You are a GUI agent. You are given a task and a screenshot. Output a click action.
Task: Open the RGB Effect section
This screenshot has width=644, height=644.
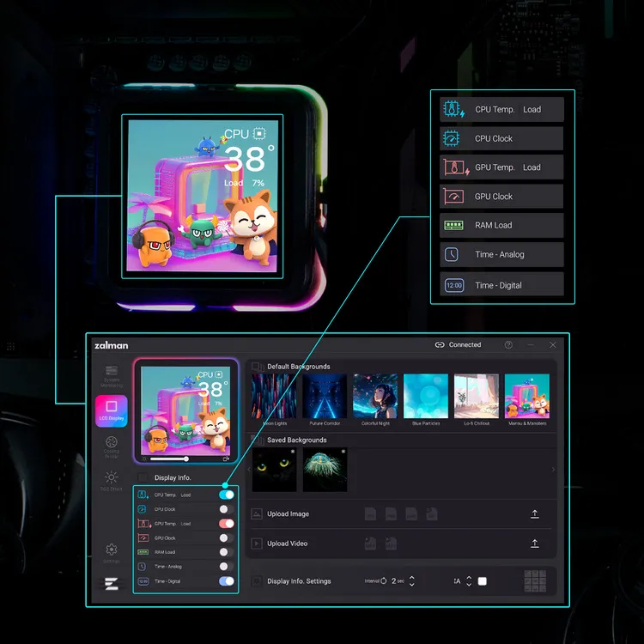click(112, 481)
